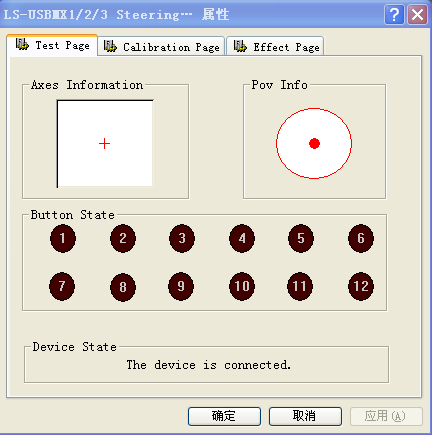This screenshot has height=435, width=432.
Task: Click the Calibration Page tab icon
Action: [x=110, y=46]
